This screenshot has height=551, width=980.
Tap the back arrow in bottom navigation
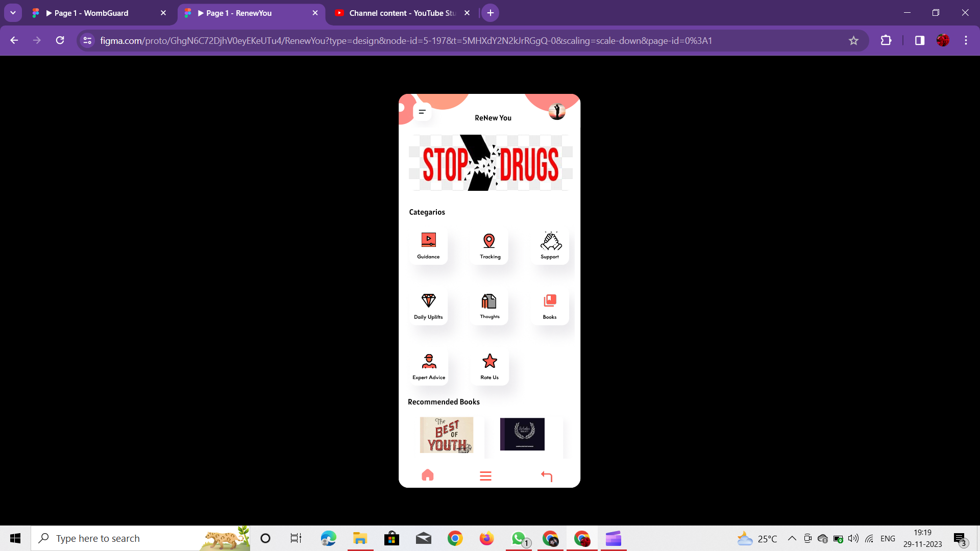pos(547,476)
